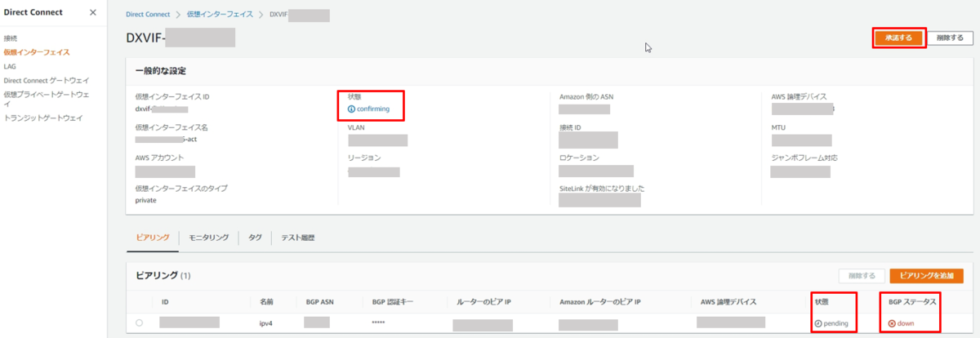Click the BGP ステータス column header
Screen dimensions: 980x338
(x=912, y=302)
